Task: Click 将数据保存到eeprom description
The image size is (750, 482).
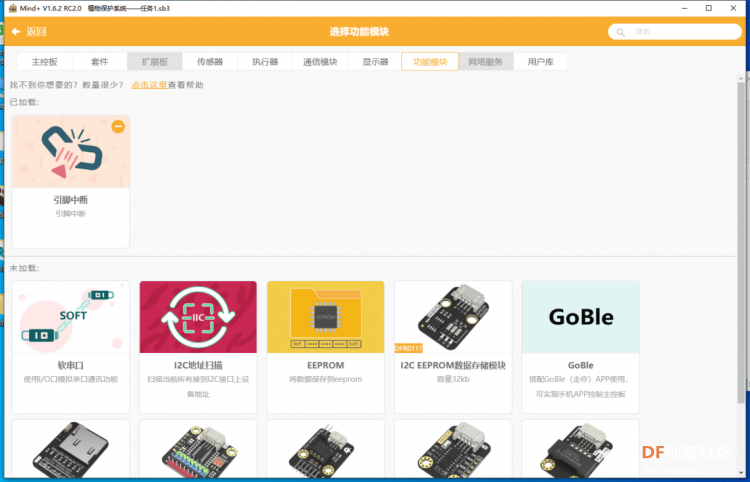Action: pyautogui.click(x=326, y=379)
